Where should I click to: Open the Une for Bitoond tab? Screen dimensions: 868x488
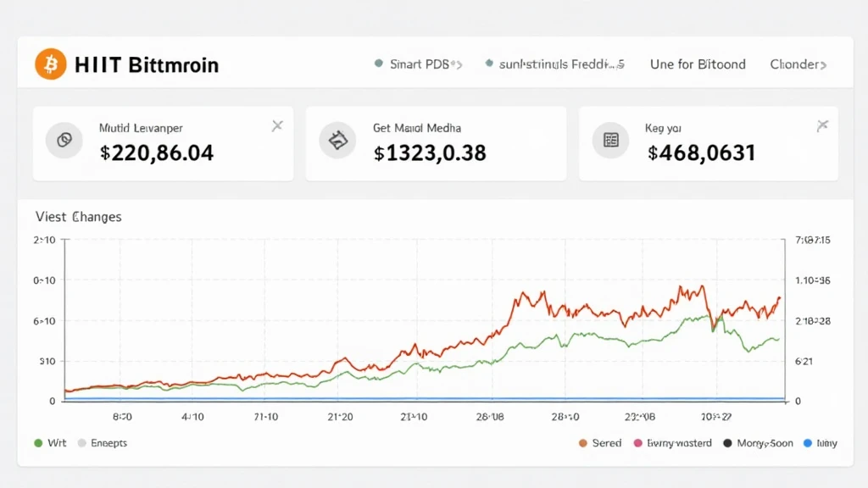point(698,64)
